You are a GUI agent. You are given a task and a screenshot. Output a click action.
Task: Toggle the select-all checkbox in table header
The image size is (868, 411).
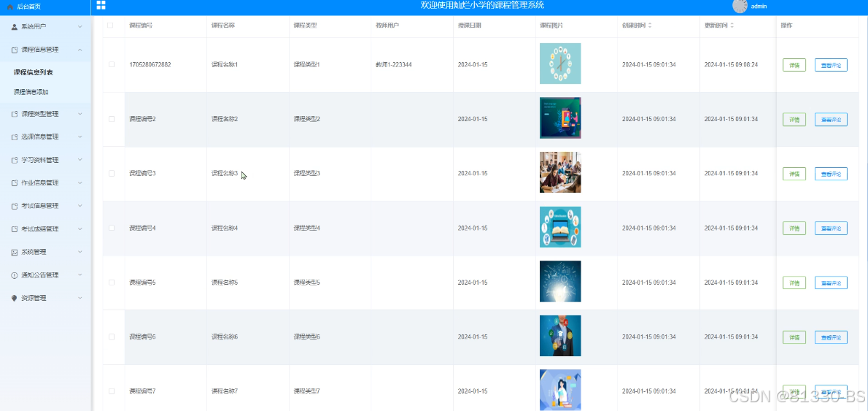point(109,26)
